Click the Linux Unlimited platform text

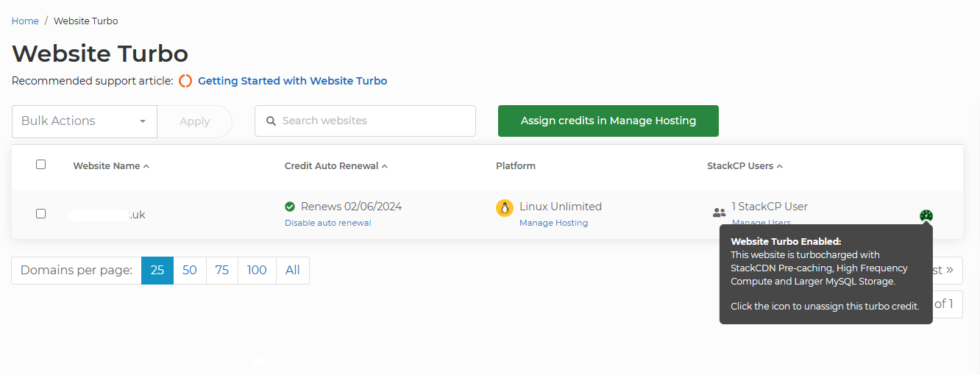[561, 207]
